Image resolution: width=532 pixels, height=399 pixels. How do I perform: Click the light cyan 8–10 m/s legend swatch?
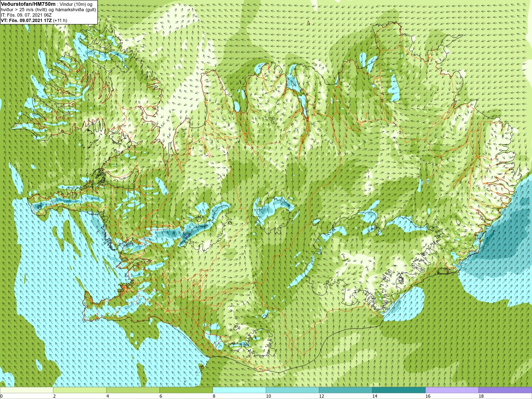coord(239,390)
